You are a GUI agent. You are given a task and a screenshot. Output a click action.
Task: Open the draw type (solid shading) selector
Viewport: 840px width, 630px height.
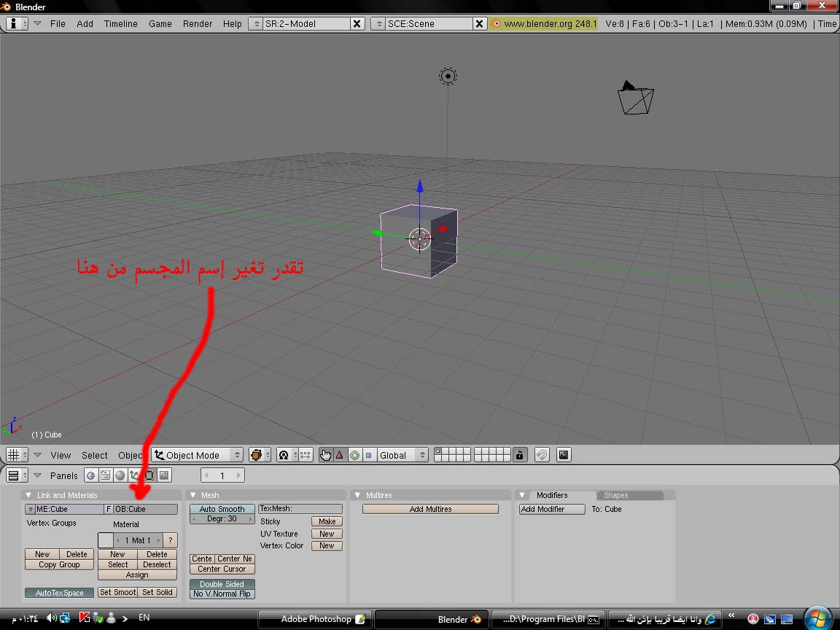coord(260,455)
